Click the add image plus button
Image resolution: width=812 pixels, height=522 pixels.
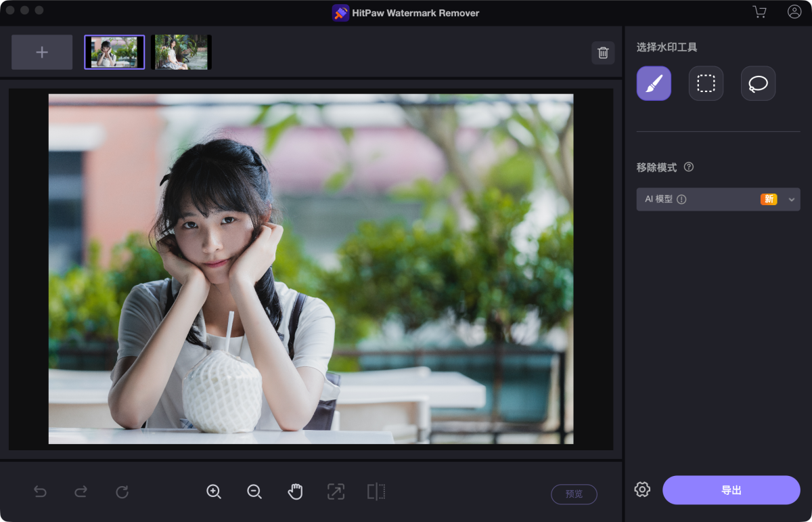[x=42, y=52]
